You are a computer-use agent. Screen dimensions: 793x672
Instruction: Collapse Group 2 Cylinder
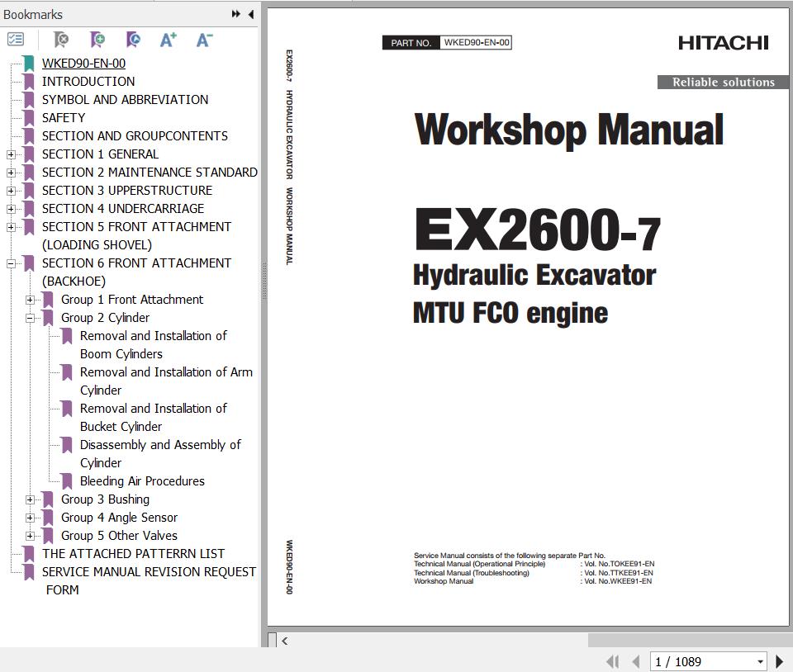pyautogui.click(x=31, y=319)
